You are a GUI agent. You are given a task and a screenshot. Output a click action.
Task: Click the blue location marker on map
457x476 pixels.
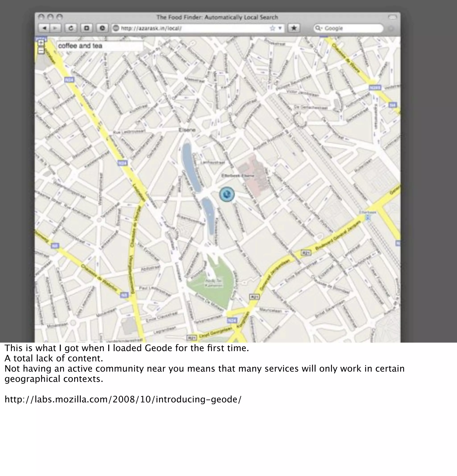(x=227, y=194)
